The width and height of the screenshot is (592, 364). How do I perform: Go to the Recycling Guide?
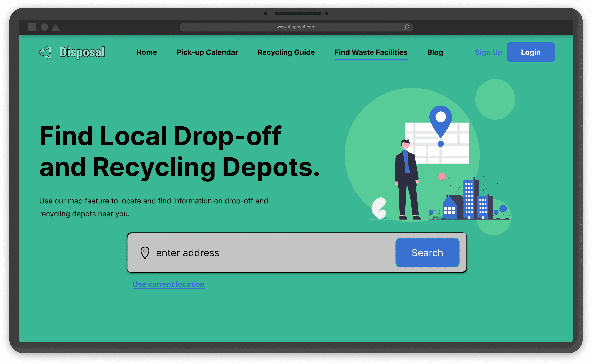[x=286, y=52]
